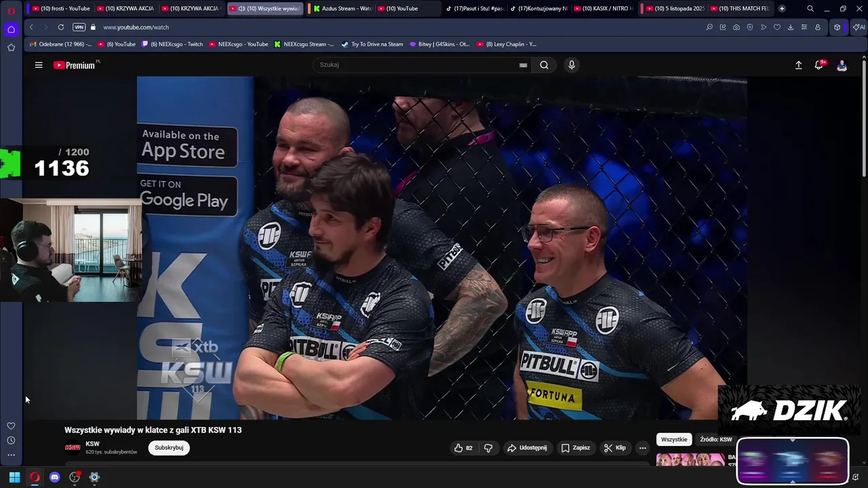Reload the page with the refresh icon
The width and height of the screenshot is (868, 488).
tap(61, 27)
